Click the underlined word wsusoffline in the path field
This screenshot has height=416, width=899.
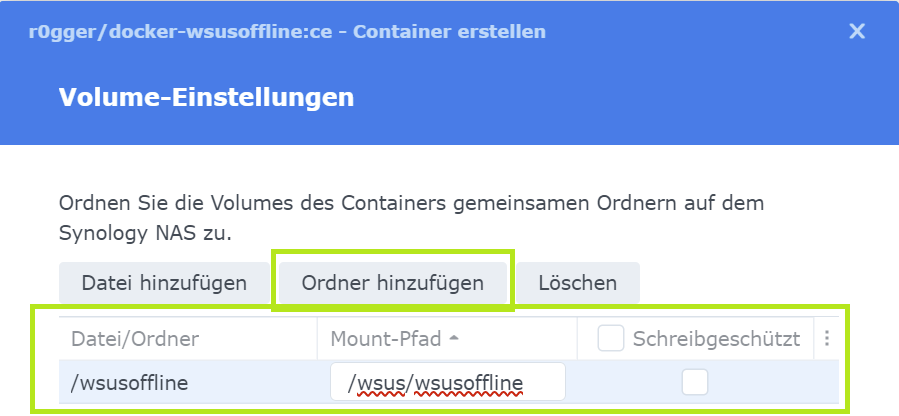click(469, 382)
